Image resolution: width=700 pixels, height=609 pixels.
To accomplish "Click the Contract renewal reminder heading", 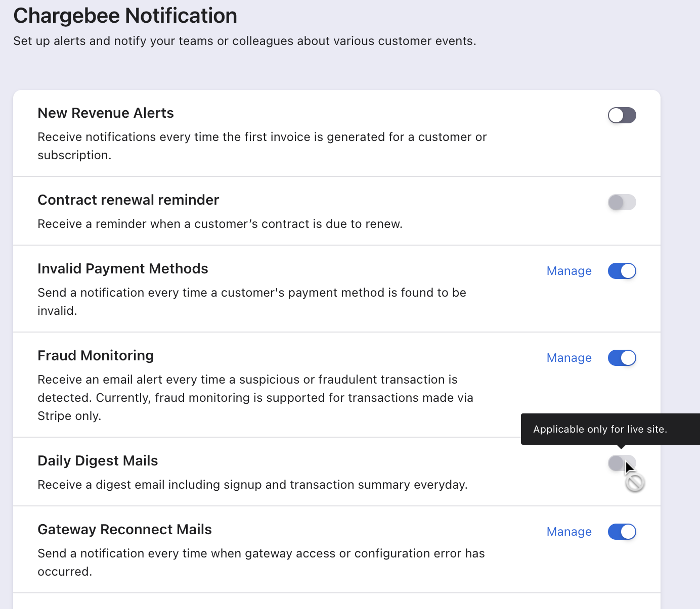I will pos(128,200).
